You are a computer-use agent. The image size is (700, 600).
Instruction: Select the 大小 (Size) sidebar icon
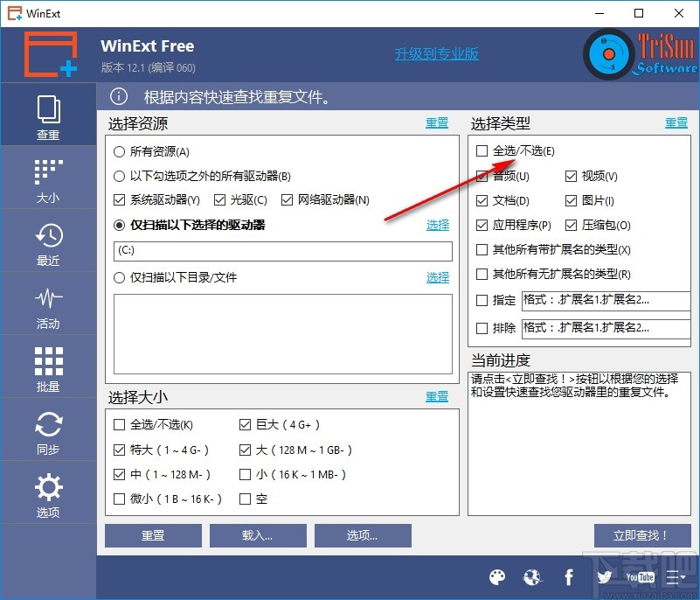point(48,178)
